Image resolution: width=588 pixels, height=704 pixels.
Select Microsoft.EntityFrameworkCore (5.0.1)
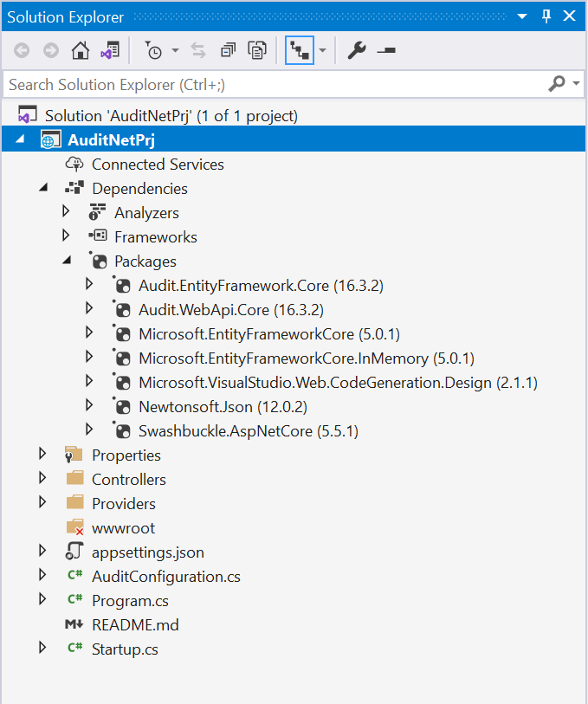click(269, 334)
